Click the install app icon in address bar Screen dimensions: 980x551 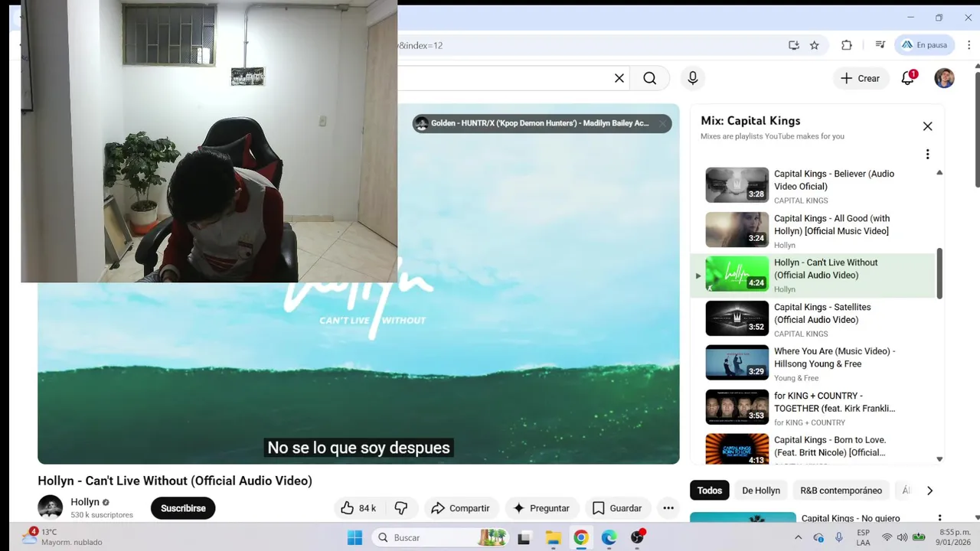tap(794, 45)
